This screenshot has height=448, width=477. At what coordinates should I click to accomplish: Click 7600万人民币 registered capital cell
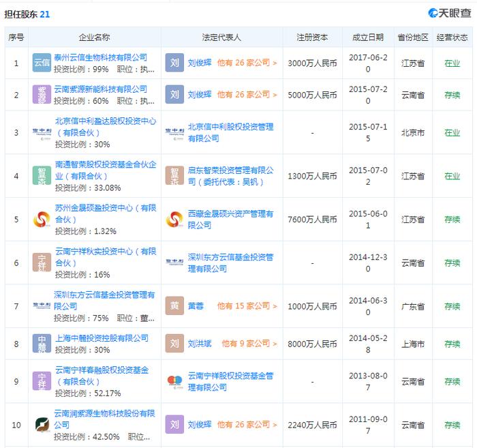click(312, 219)
